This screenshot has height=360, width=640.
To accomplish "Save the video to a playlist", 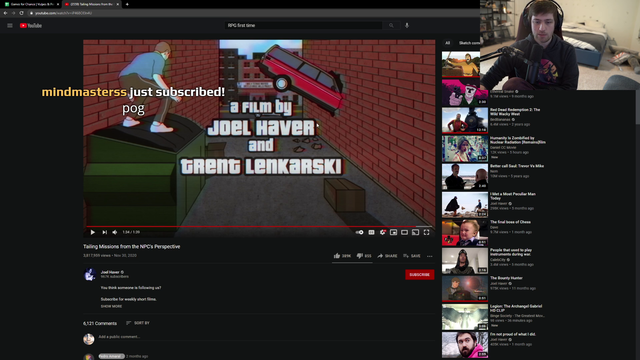I will pos(412,256).
